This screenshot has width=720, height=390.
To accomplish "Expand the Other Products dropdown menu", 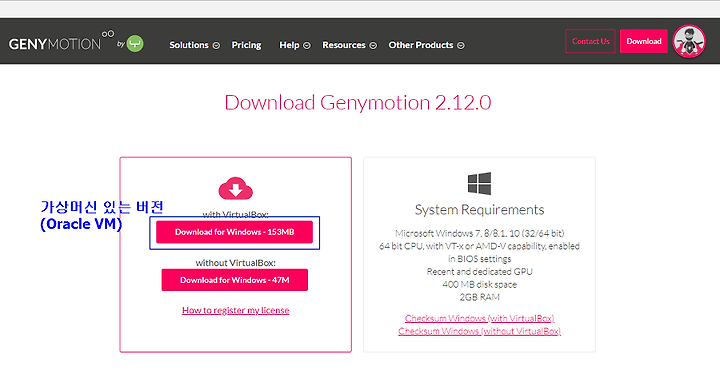I will tap(427, 45).
